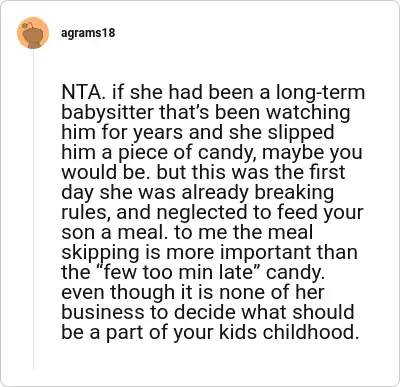Screen dimensions: 400x387
Task: Click the word "years" in the comment
Action: pos(158,132)
